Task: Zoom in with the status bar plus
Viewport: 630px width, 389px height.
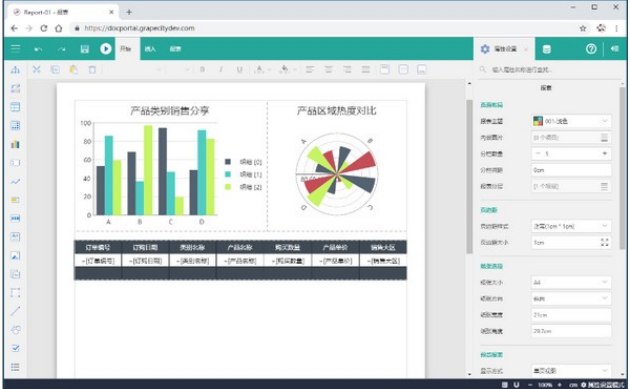Action: tap(559, 385)
